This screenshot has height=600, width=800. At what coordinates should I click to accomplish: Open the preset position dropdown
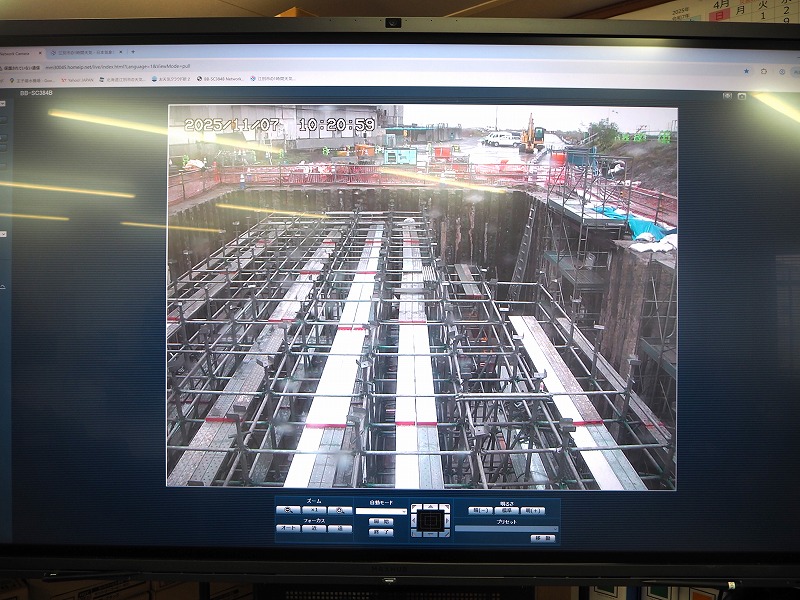coord(506,528)
